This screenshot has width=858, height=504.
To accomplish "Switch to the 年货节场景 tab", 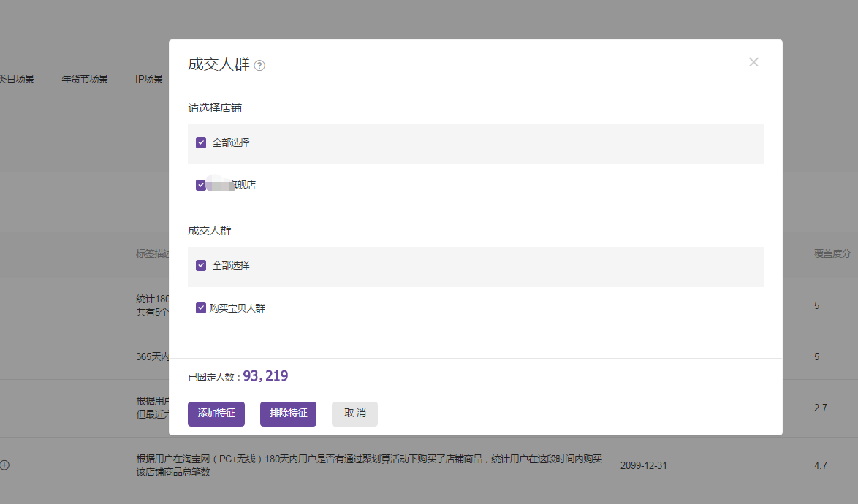I will click(x=85, y=79).
